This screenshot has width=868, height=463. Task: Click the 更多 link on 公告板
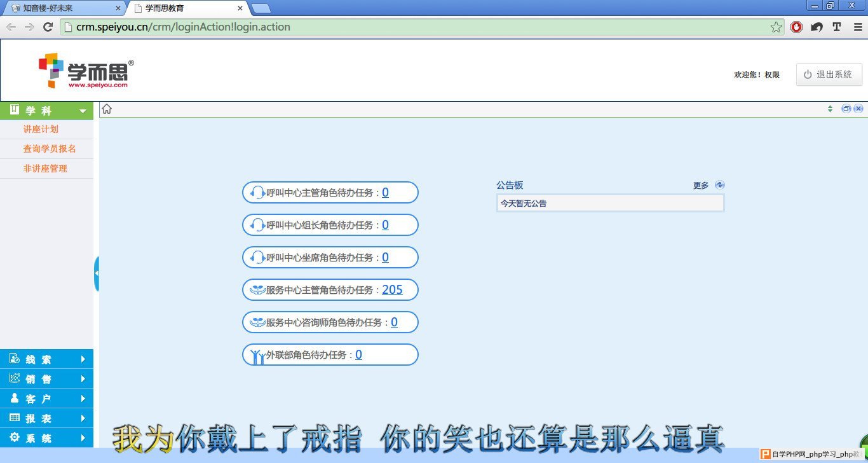click(x=701, y=186)
